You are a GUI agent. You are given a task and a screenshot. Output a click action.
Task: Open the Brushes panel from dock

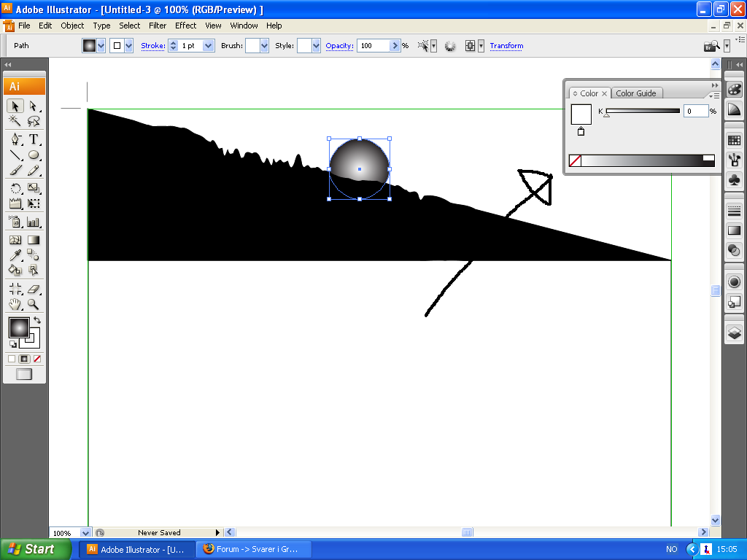click(x=734, y=160)
